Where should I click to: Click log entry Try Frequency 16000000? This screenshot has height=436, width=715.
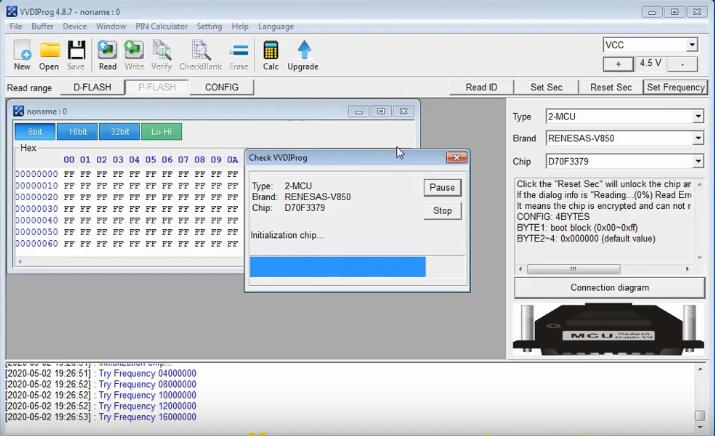pyautogui.click(x=101, y=417)
